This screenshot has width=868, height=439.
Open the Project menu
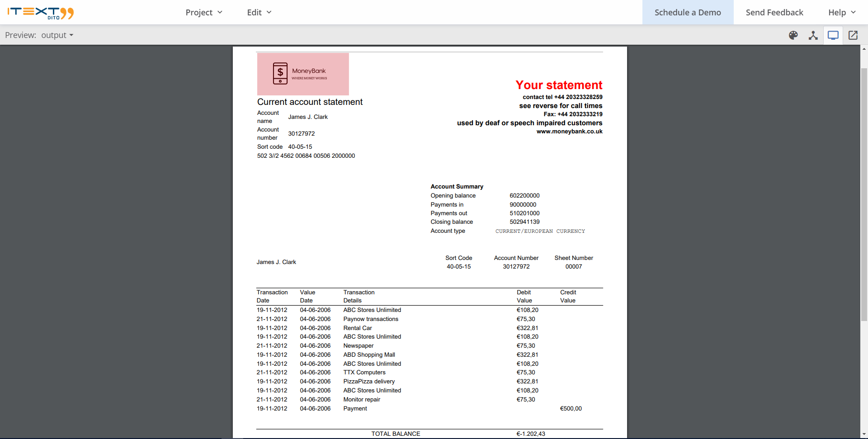(x=199, y=12)
